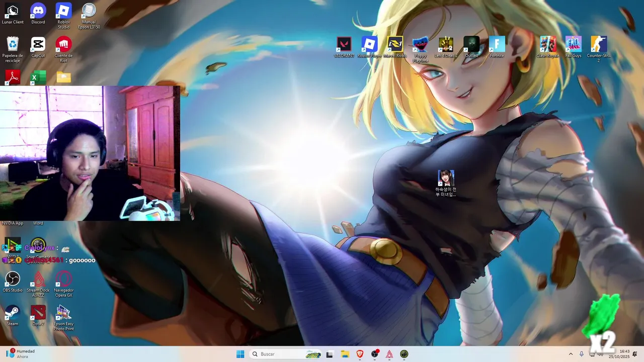The image size is (644, 362).
Task: Launch the Stream Dock AJAZZ shortcut
Action: coord(38,284)
